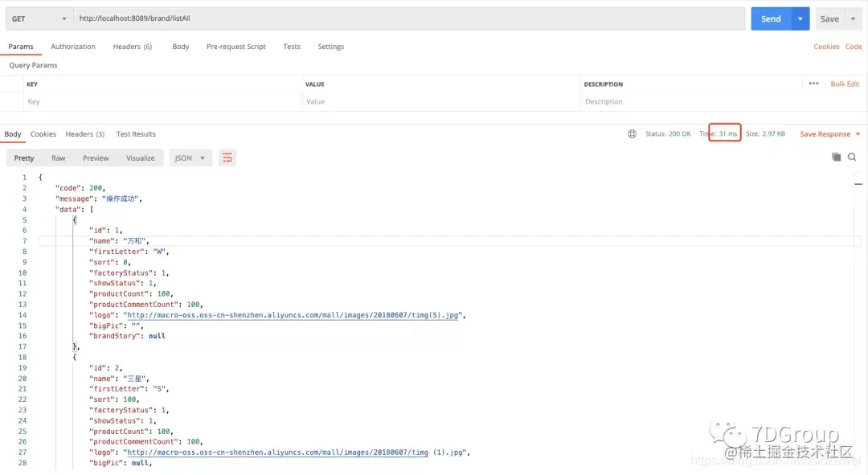
Task: Select the Pretty view
Action: 24,158
